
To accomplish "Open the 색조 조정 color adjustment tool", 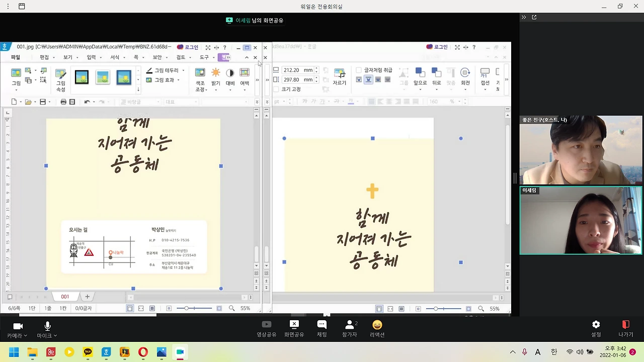I will point(200,79).
